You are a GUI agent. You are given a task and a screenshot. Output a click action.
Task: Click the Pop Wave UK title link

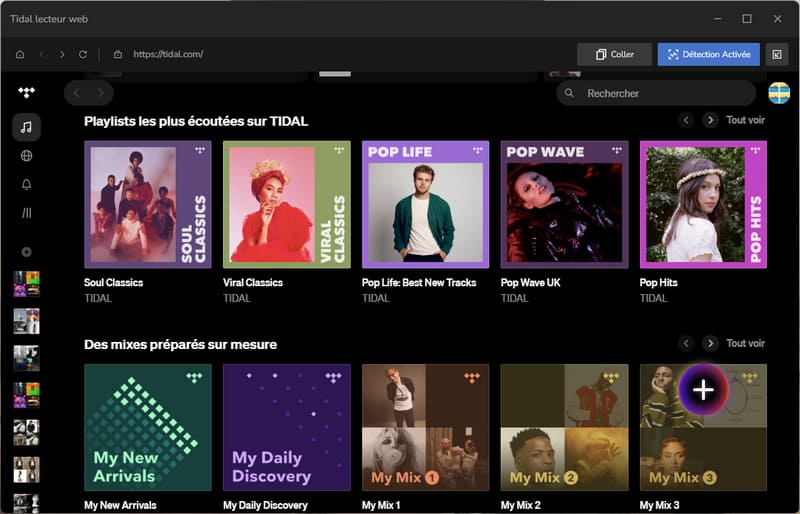[531, 282]
